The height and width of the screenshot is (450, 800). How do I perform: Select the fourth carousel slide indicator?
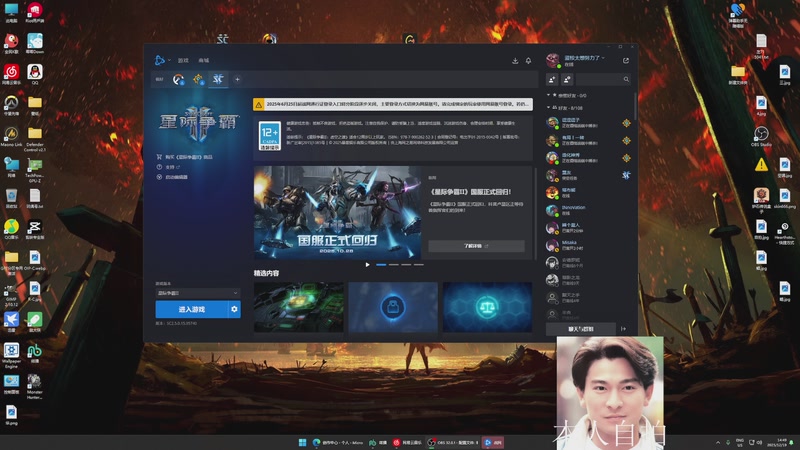pos(418,265)
